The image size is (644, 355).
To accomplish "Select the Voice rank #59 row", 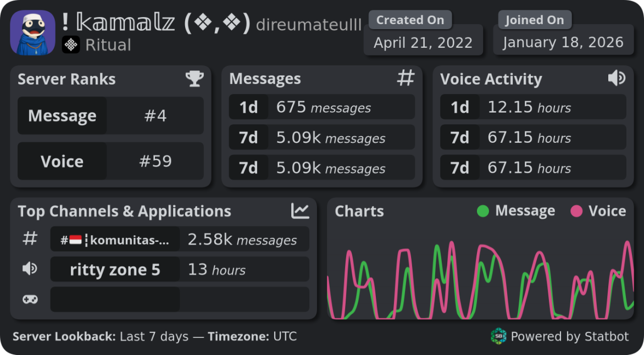I will pyautogui.click(x=110, y=162).
